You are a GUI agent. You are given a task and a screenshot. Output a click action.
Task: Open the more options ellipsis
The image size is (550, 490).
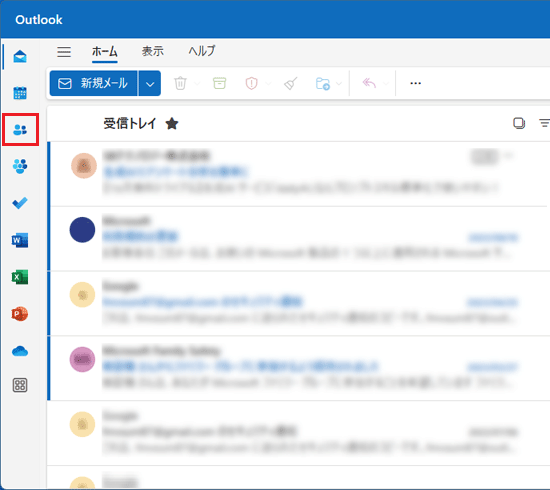click(415, 83)
